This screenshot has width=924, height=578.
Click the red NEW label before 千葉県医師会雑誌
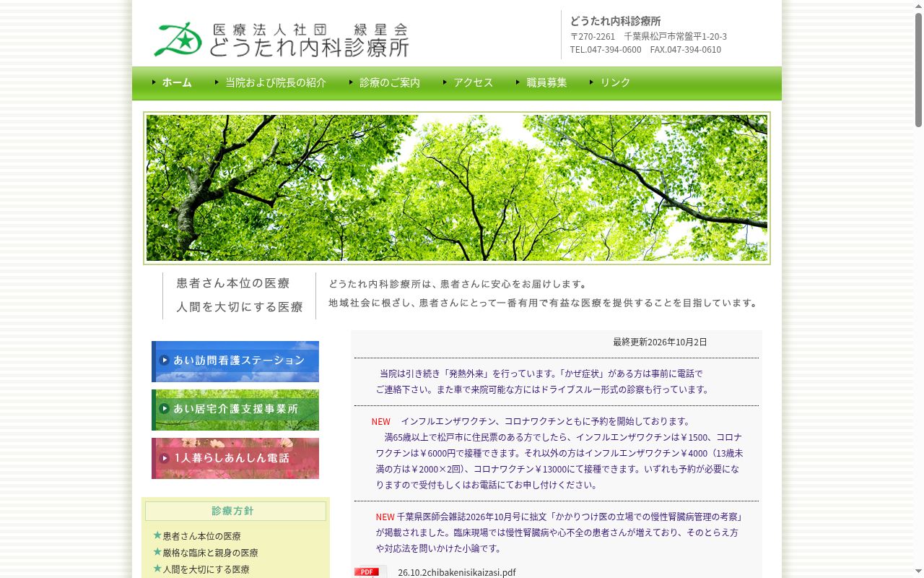385,517
